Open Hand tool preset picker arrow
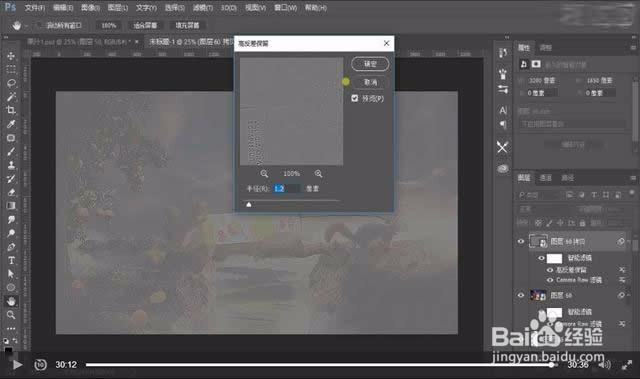640x379 pixels. point(26,26)
